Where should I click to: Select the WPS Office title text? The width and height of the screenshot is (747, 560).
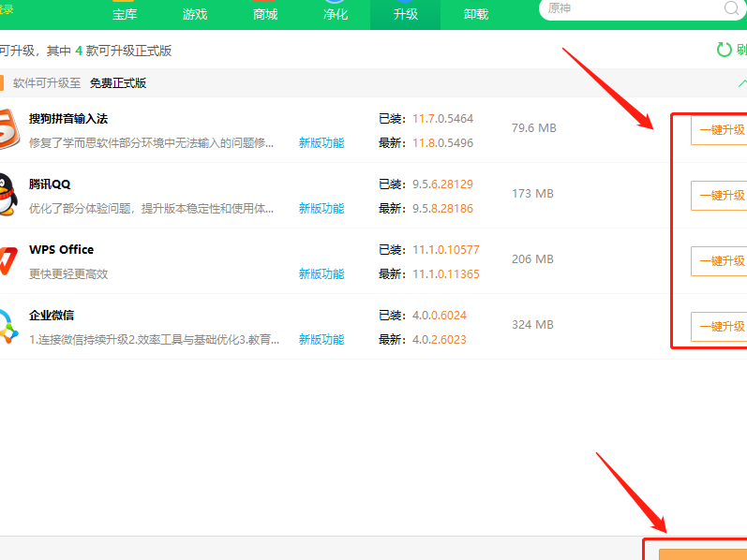[61, 249]
